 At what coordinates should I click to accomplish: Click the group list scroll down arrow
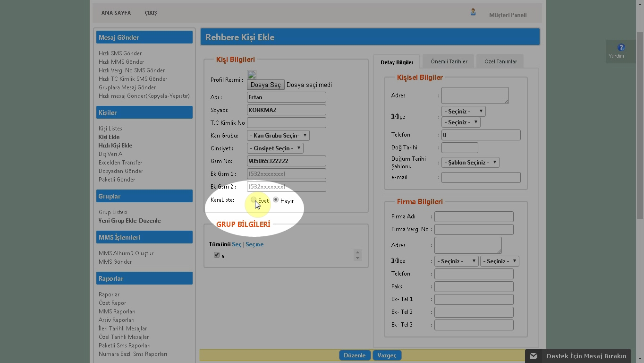357,258
